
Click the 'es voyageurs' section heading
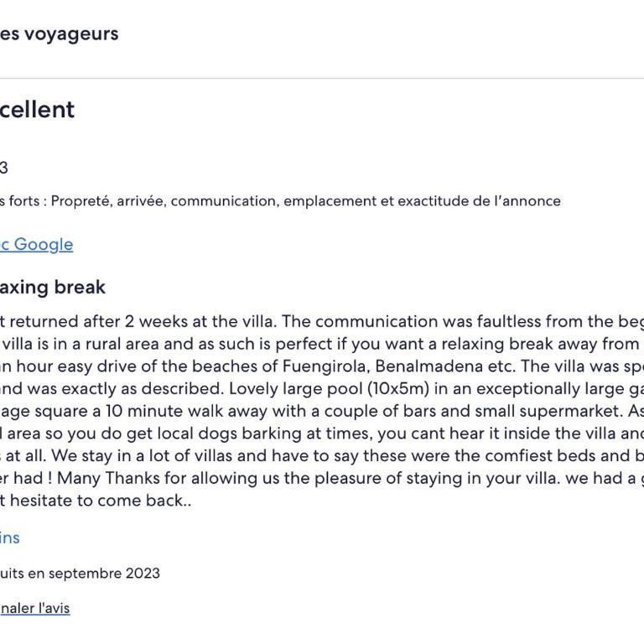59,34
